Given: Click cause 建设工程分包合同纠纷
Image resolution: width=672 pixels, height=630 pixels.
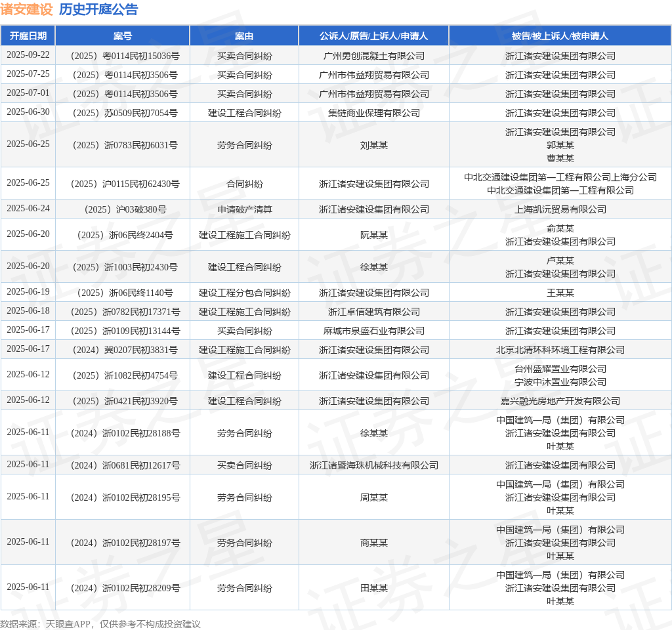Looking at the screenshot, I should tap(244, 293).
